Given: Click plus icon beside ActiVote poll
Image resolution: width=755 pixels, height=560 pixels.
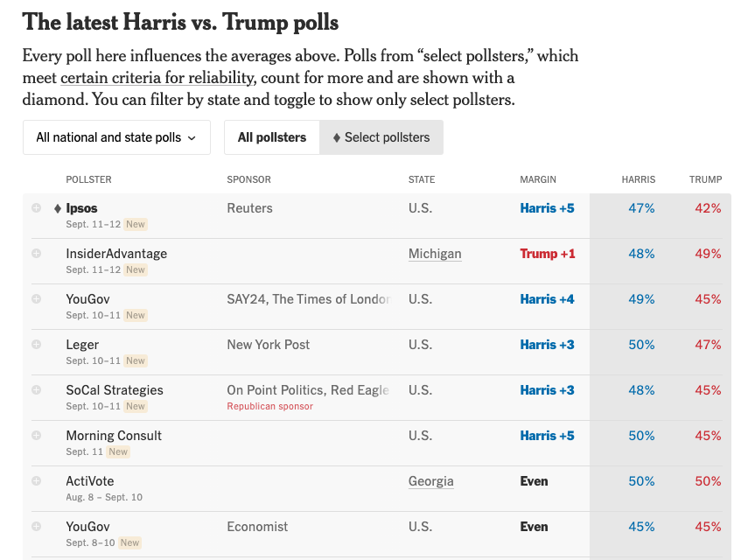Looking at the screenshot, I should (36, 481).
